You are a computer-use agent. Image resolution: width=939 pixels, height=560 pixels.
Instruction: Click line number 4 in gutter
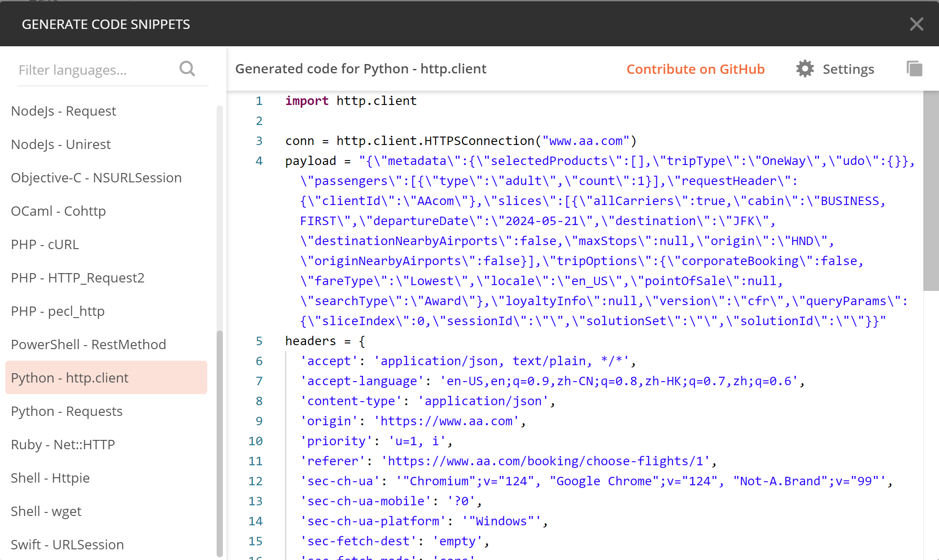[x=259, y=161]
